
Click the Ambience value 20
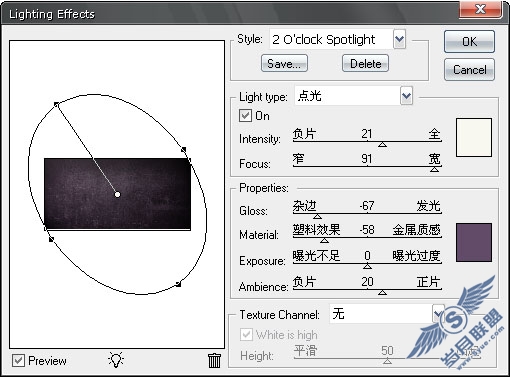[367, 282]
